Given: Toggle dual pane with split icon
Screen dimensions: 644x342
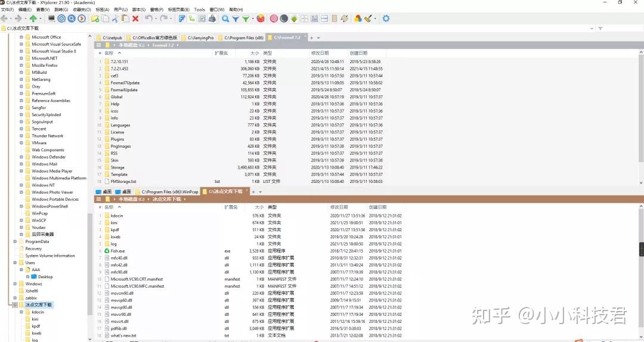Looking at the screenshot, I should [324, 18].
